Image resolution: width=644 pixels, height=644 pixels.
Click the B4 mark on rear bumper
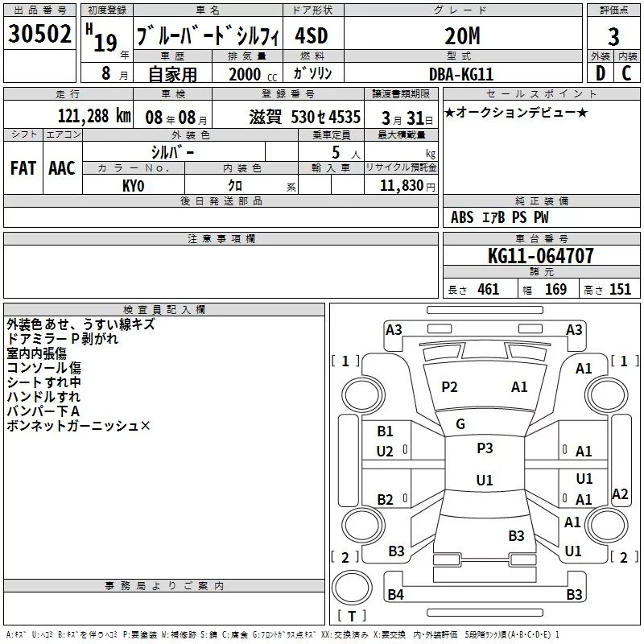point(395,594)
